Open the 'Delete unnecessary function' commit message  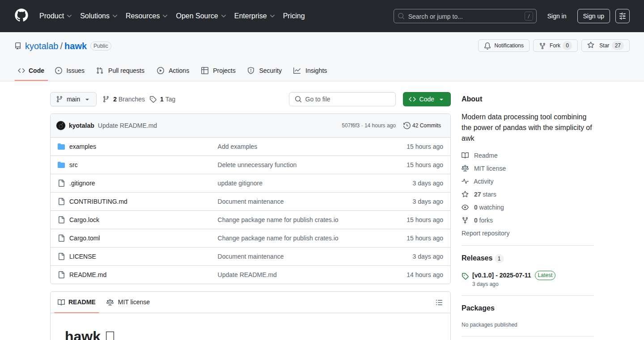click(x=257, y=165)
